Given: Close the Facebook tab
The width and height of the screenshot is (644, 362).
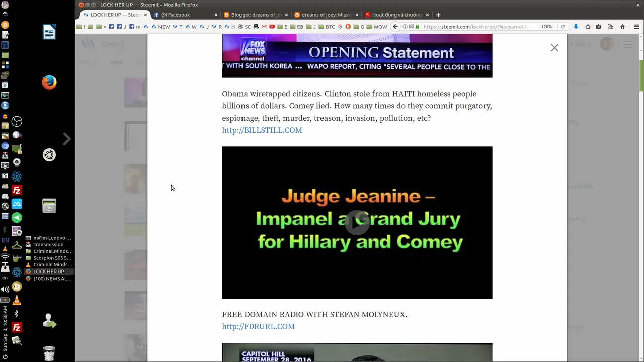Looking at the screenshot, I should (216, 15).
